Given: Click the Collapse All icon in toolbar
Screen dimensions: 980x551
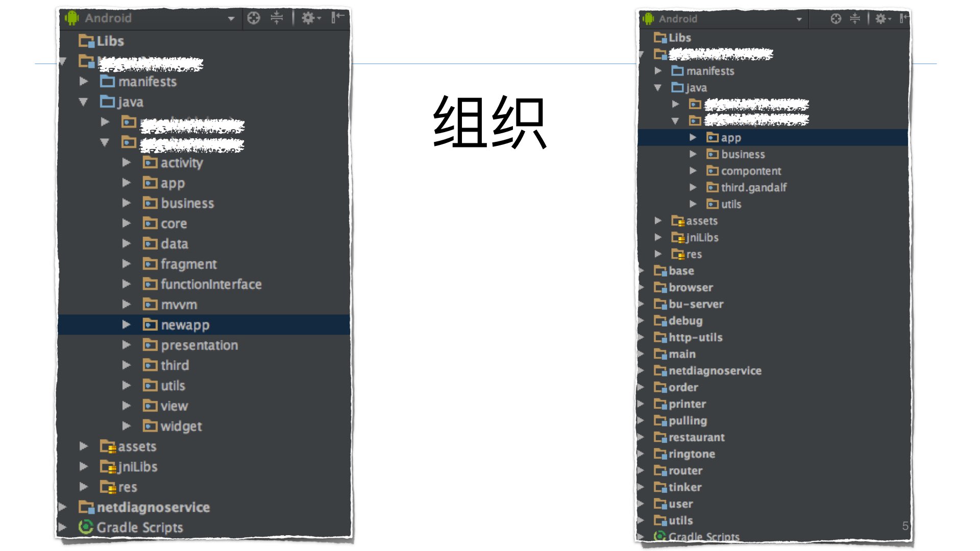Looking at the screenshot, I should coord(276,18).
